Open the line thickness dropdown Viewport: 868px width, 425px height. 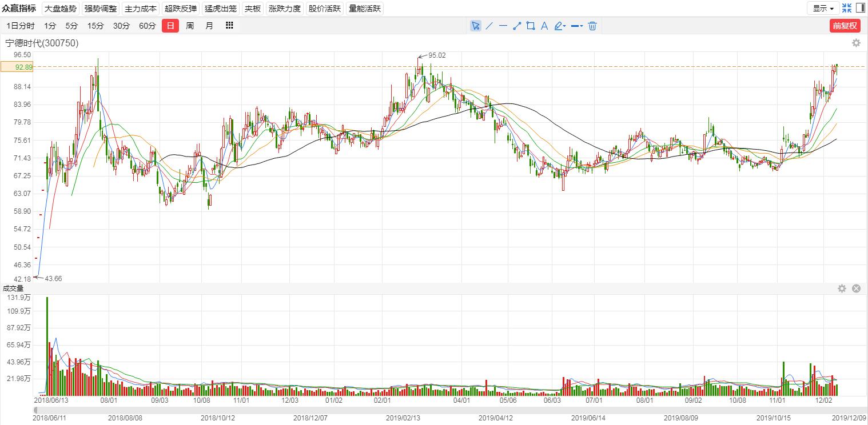pos(577,26)
